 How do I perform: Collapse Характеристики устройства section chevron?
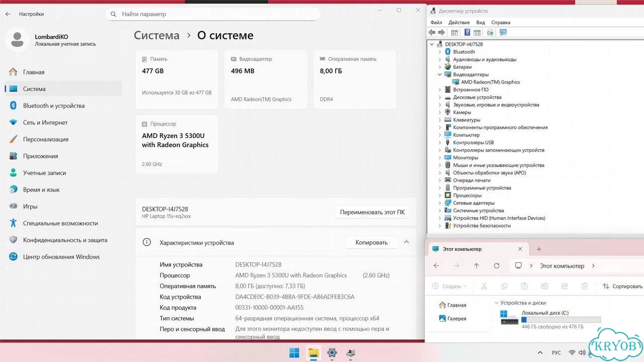pyautogui.click(x=407, y=242)
